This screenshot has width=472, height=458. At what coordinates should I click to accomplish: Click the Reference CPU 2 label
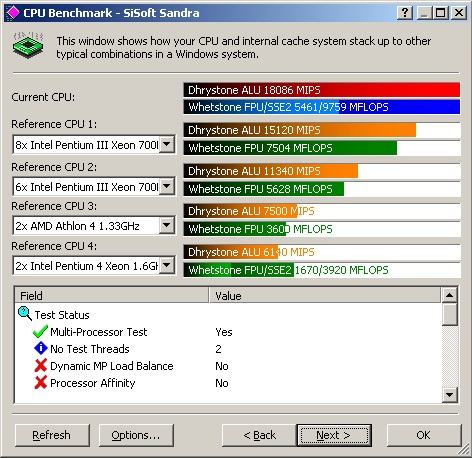54,167
